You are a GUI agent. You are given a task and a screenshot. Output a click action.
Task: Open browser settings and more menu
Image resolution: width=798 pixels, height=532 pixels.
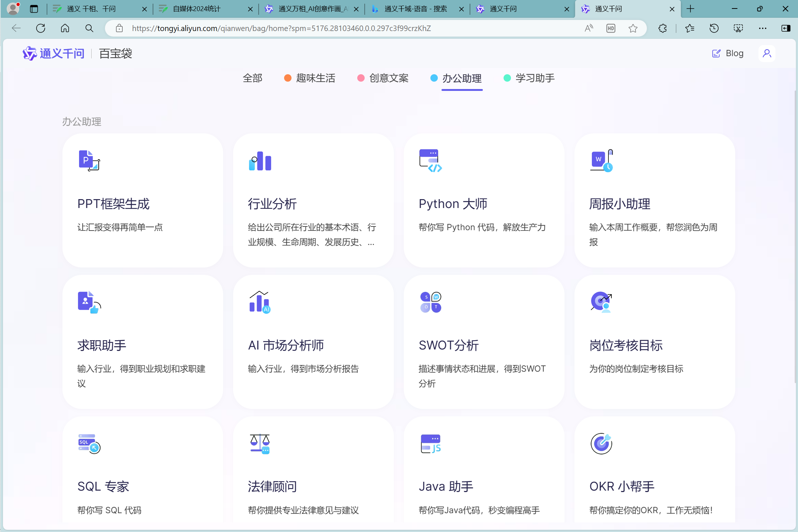763,28
